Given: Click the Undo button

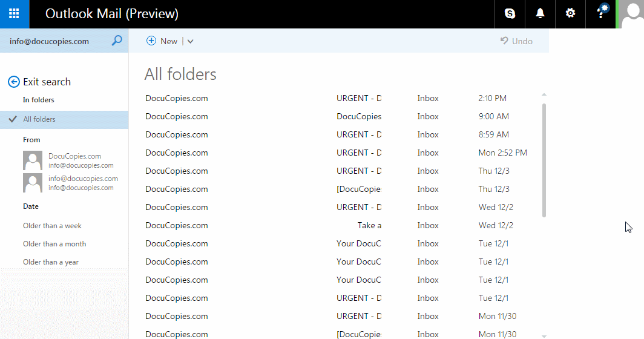Looking at the screenshot, I should coord(516,41).
